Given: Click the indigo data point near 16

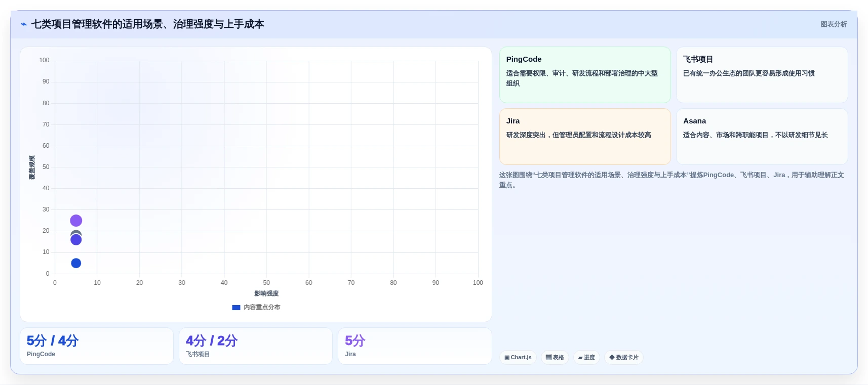Looking at the screenshot, I should pos(76,240).
